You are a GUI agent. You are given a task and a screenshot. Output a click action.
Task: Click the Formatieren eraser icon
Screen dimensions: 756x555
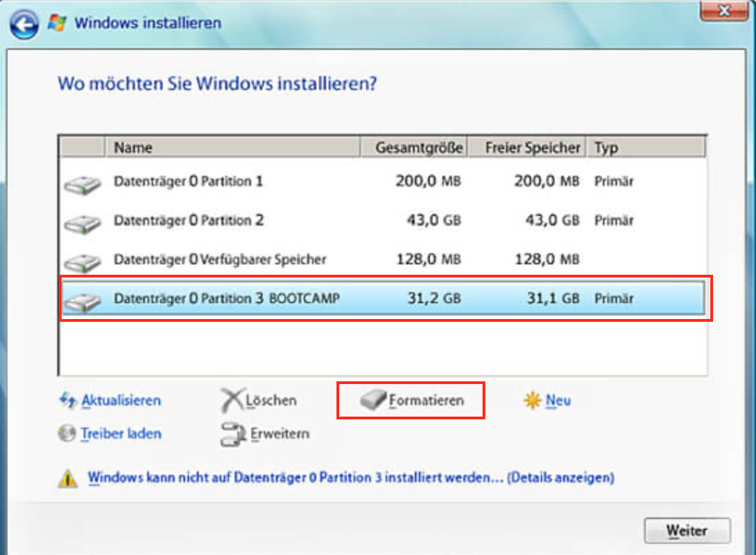[375, 400]
